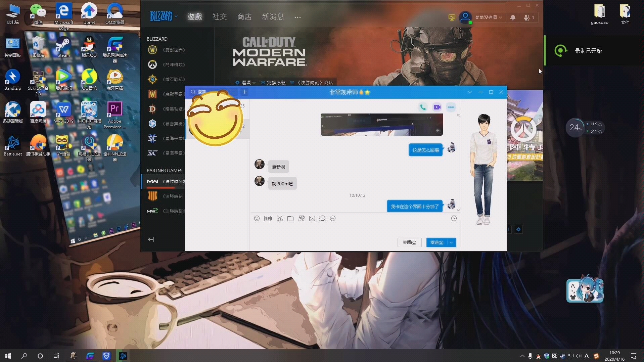Image resolution: width=644 pixels, height=362 pixels.
Task: Open World of Warcraft in Blizzard sidebar
Action: tap(166, 50)
